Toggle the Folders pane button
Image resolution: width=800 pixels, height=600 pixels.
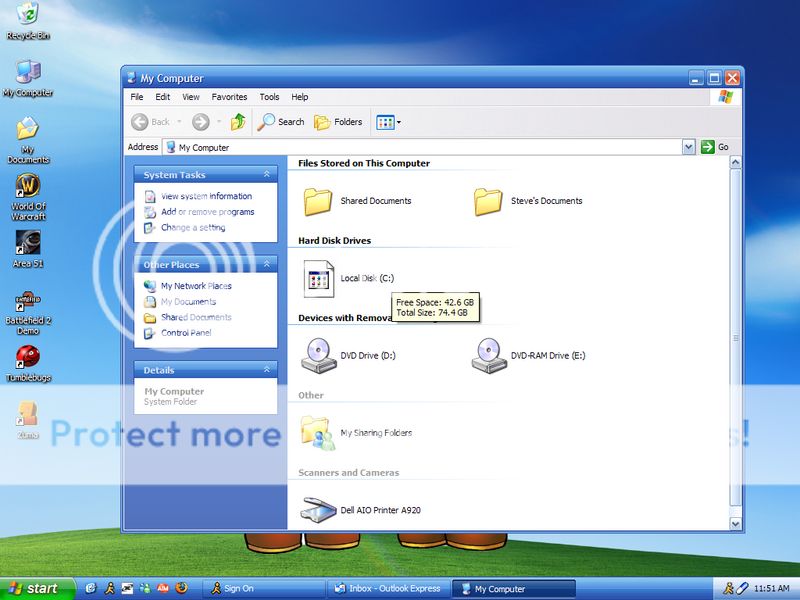tap(338, 122)
